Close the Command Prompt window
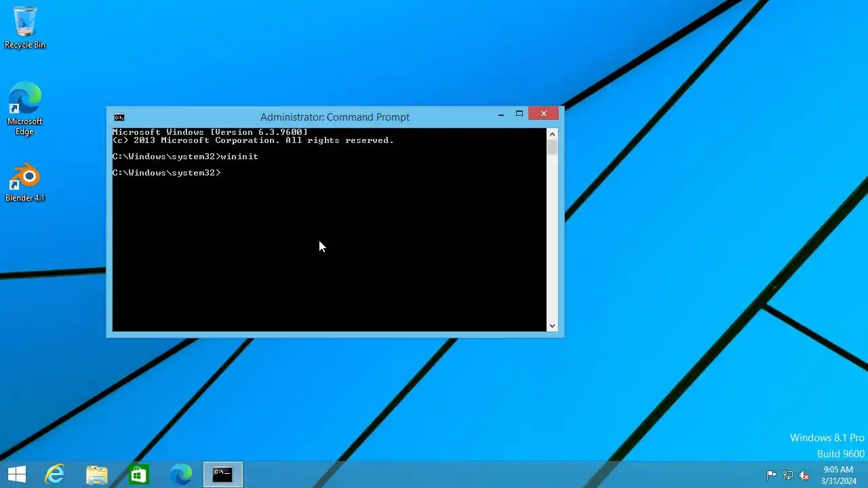 (543, 115)
